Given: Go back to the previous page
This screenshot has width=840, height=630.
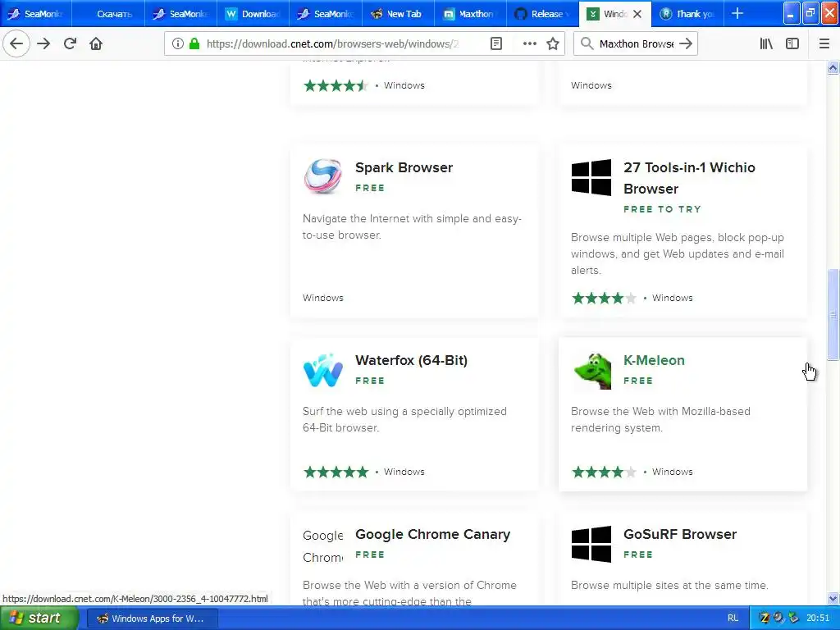Looking at the screenshot, I should click(16, 43).
